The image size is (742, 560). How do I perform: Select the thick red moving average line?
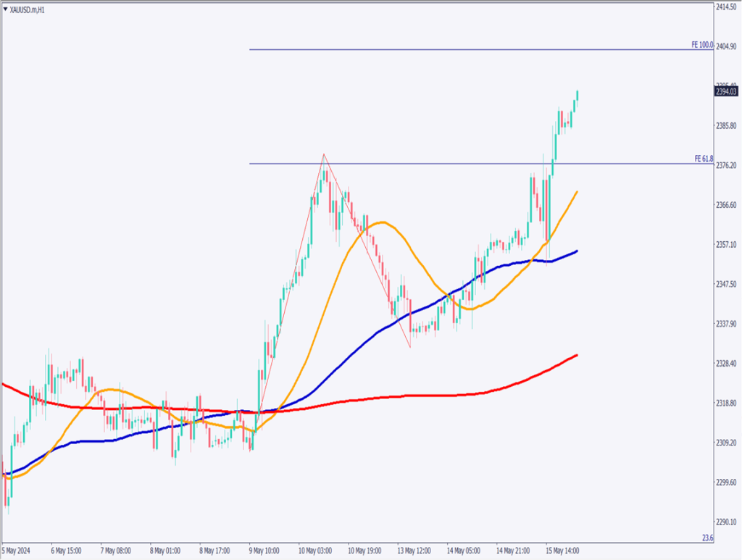[x=435, y=396]
